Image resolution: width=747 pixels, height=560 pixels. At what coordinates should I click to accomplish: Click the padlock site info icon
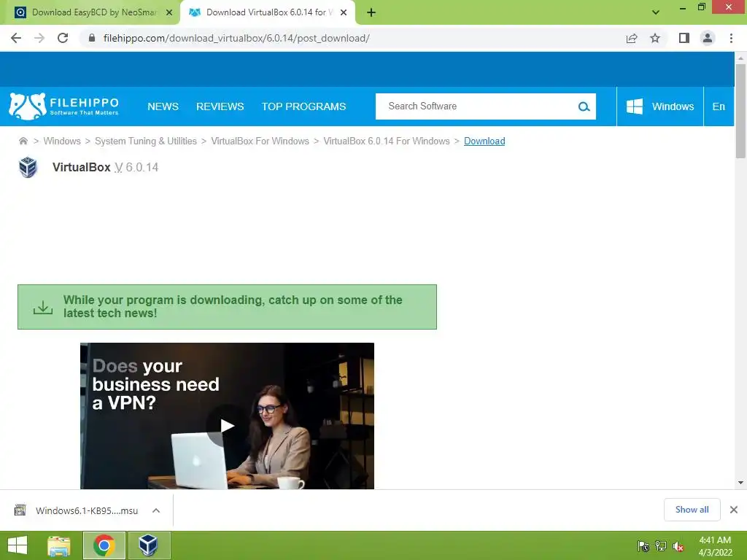[x=92, y=38]
